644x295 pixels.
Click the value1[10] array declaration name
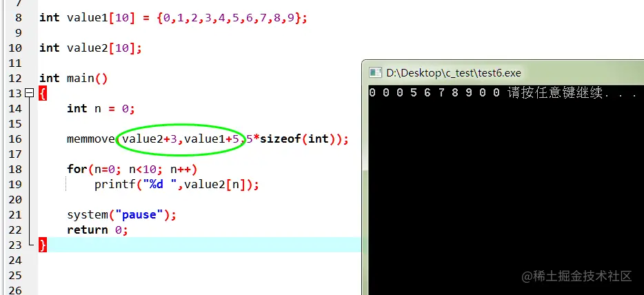tap(101, 18)
